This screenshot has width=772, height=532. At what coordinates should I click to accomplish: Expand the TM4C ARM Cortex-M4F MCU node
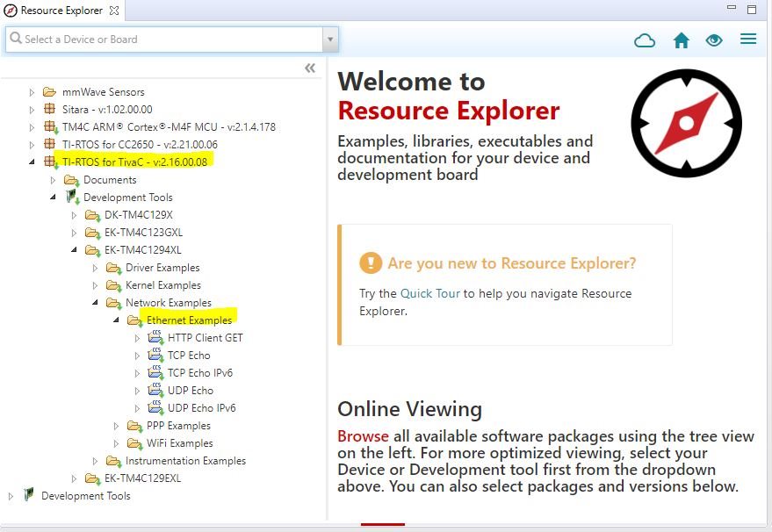pos(32,127)
